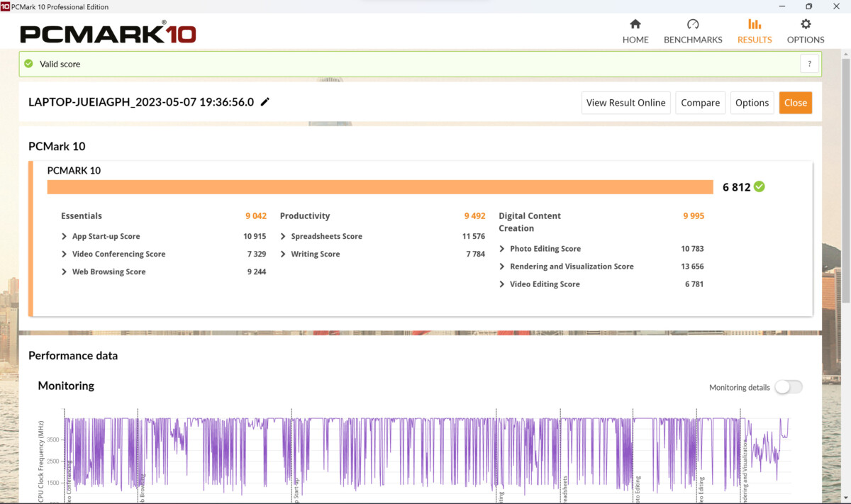Open the result Options button
The width and height of the screenshot is (851, 504).
(x=752, y=103)
